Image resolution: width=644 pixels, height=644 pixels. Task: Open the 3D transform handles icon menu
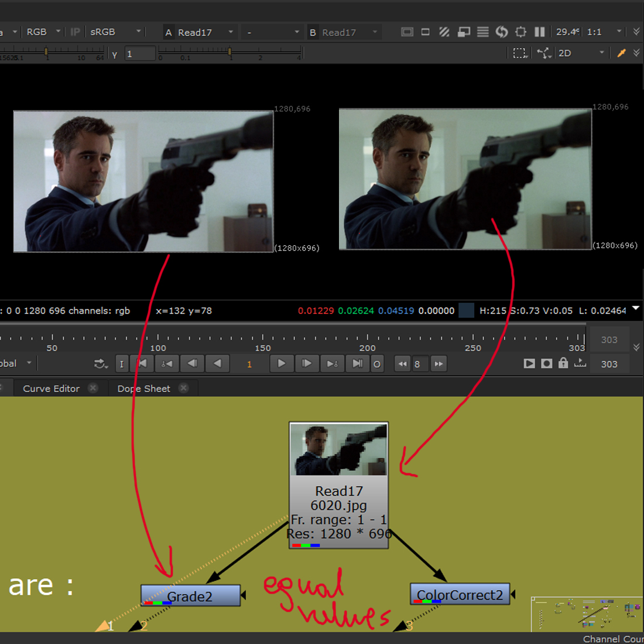[544, 53]
